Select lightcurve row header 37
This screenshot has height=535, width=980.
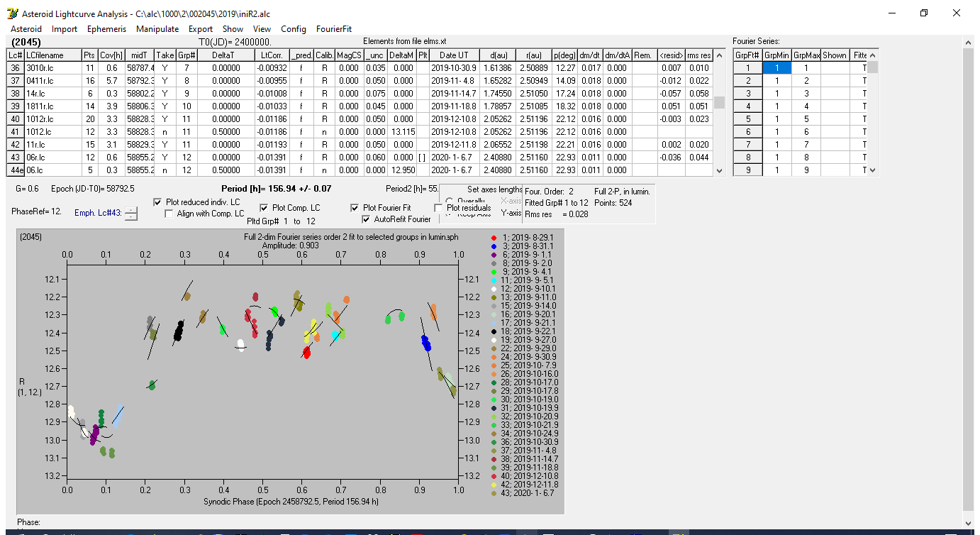pyautogui.click(x=16, y=81)
